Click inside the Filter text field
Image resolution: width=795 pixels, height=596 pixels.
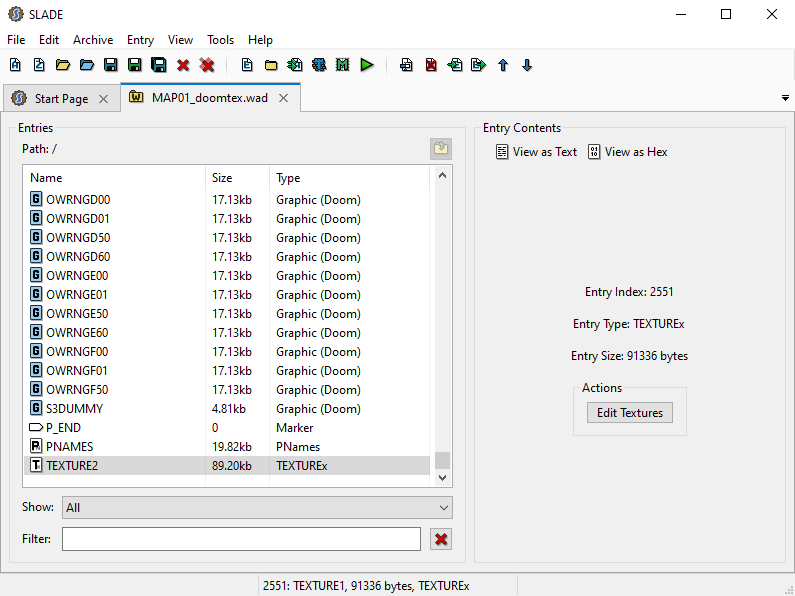241,539
